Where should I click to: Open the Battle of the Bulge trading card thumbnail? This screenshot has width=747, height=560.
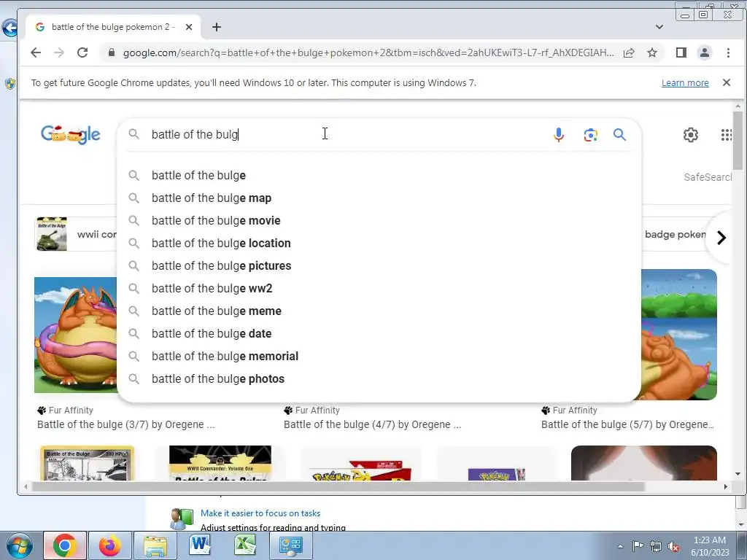pos(87,463)
